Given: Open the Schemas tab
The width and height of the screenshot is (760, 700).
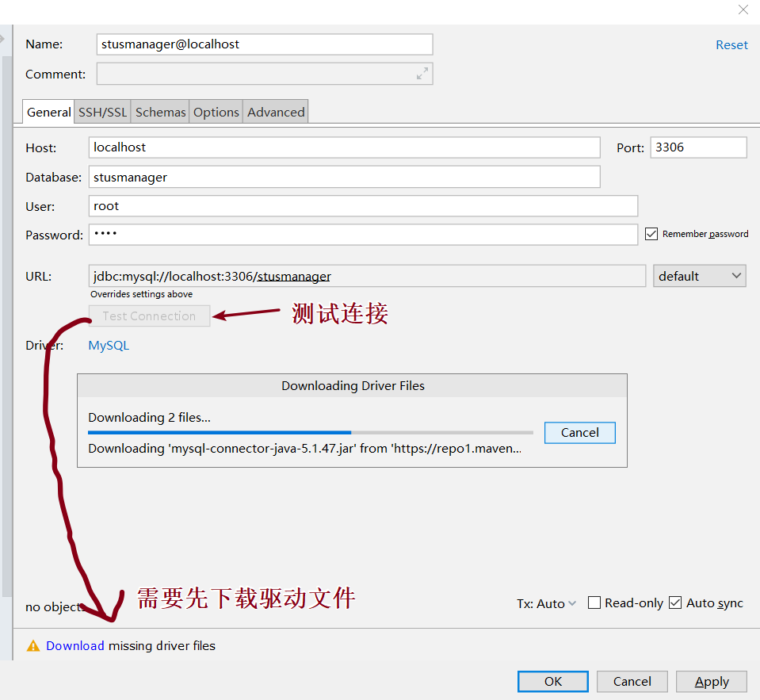Looking at the screenshot, I should [160, 112].
